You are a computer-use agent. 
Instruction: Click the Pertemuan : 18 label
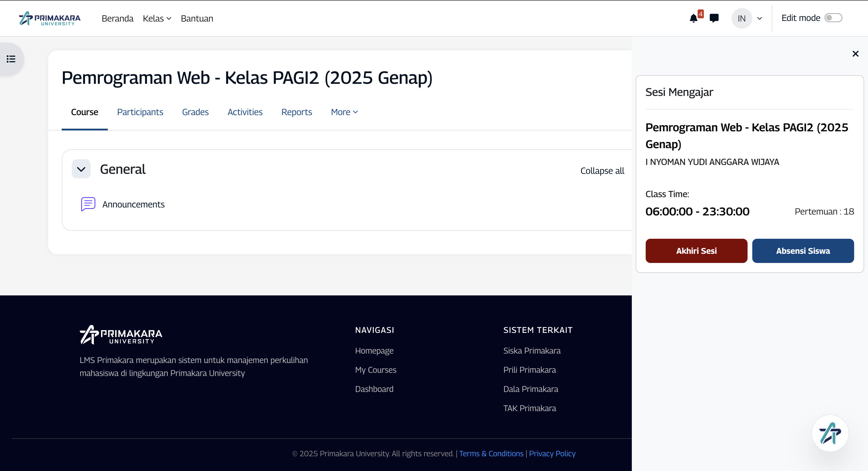tap(824, 211)
